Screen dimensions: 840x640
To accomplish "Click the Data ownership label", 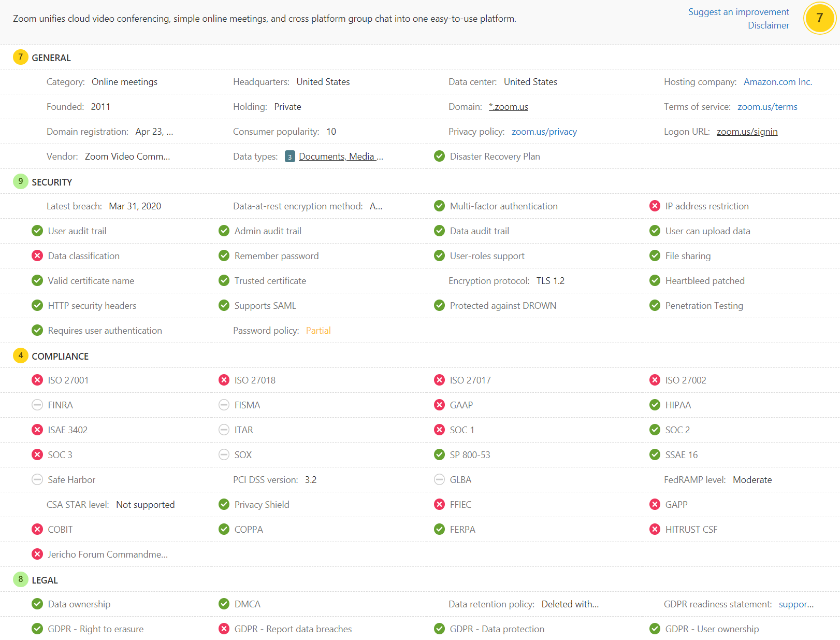I will tap(79, 604).
